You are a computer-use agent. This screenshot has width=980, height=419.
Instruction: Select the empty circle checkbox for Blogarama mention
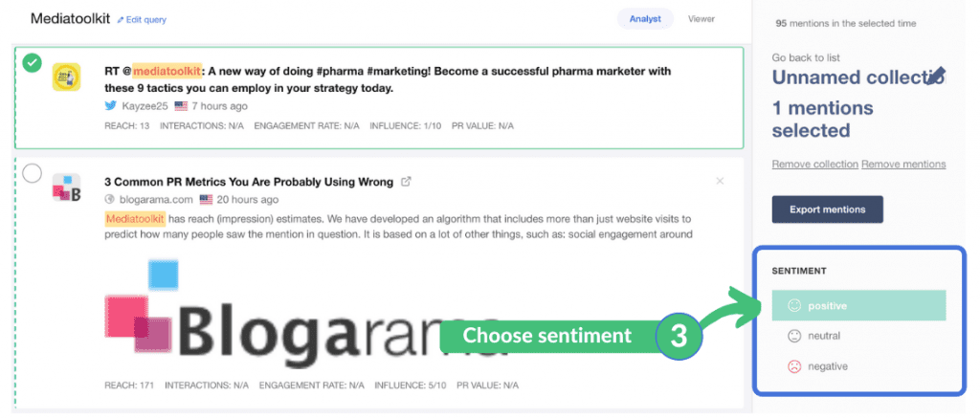click(x=33, y=173)
